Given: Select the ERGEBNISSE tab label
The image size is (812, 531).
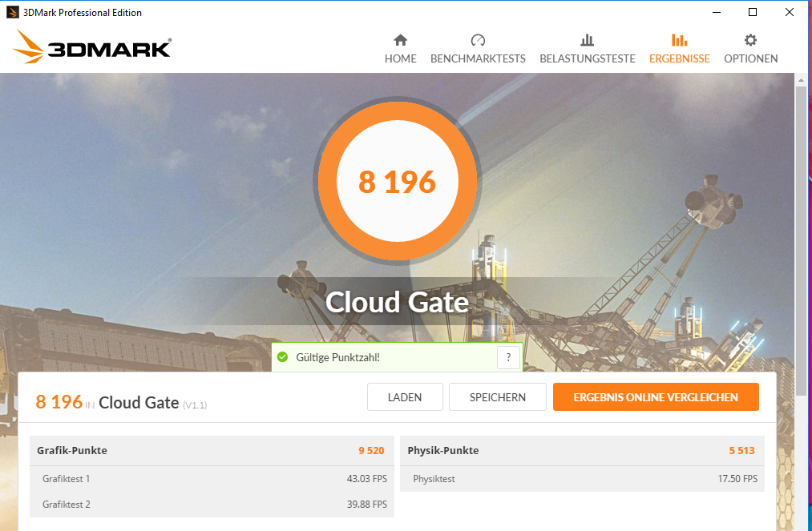Looking at the screenshot, I should [x=680, y=58].
